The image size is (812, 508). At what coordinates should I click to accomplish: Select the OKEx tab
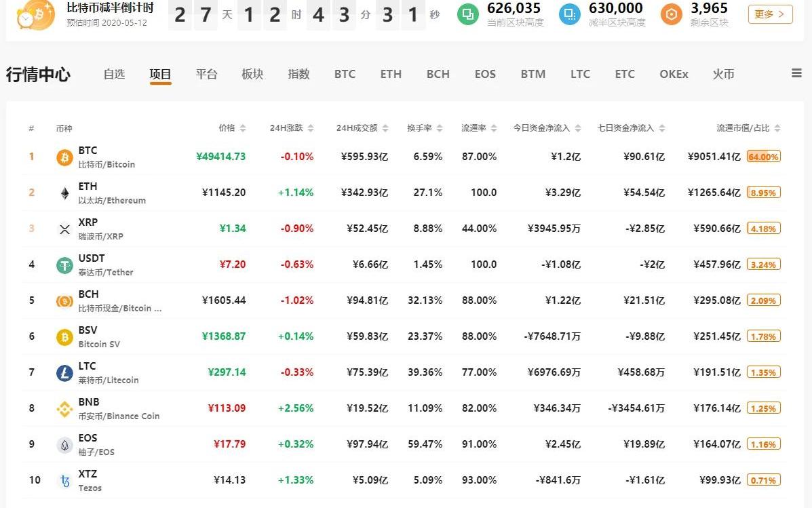(x=674, y=74)
